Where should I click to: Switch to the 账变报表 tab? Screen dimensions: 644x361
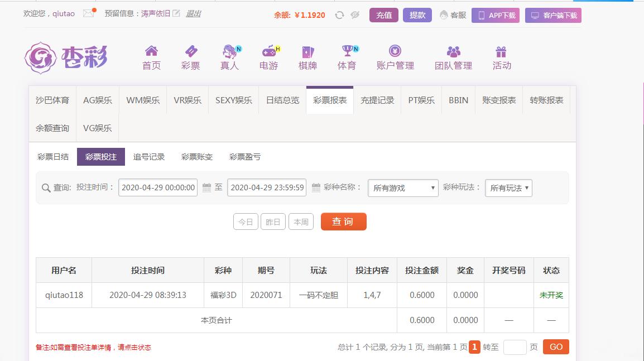pos(499,100)
